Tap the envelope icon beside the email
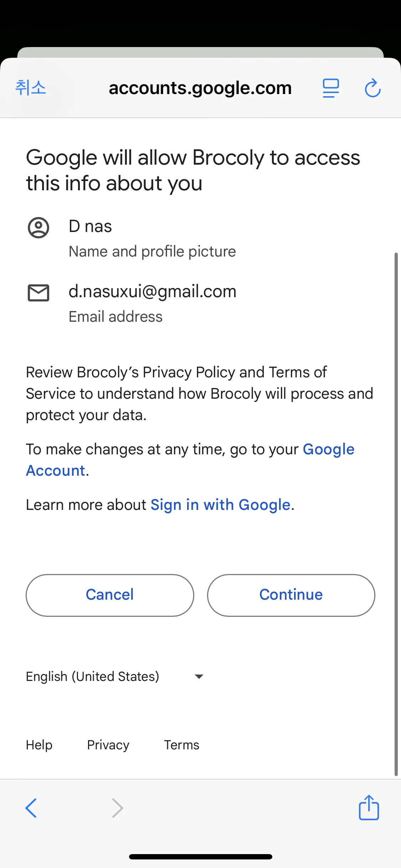401x868 pixels. (38, 293)
